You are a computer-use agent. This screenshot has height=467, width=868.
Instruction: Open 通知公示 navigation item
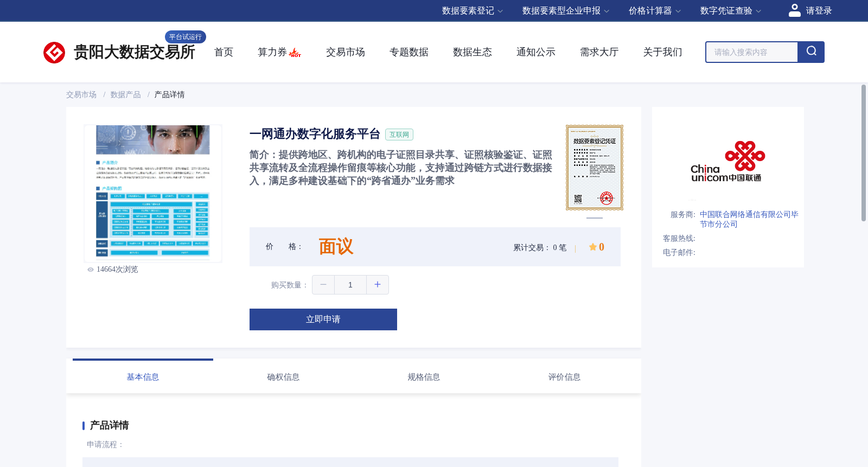pos(536,52)
